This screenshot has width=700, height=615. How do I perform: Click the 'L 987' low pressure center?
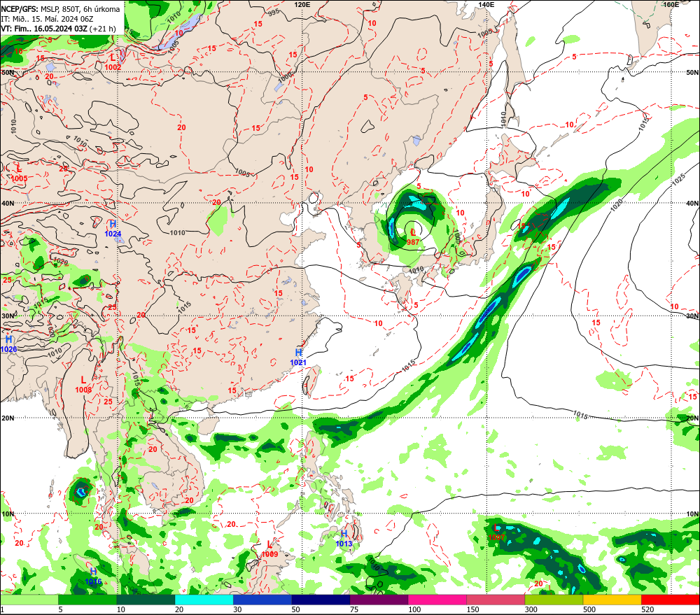point(413,237)
